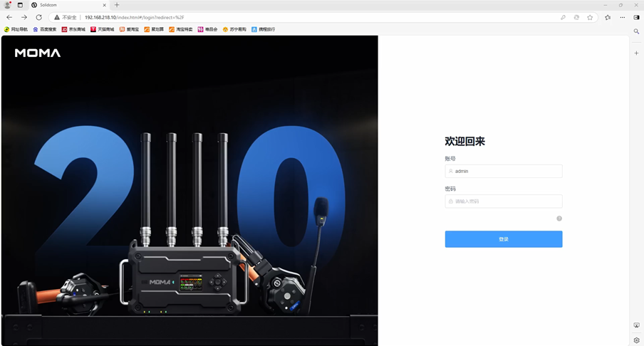Click the sidebar plus customize icon
The height and width of the screenshot is (346, 644).
point(636,53)
